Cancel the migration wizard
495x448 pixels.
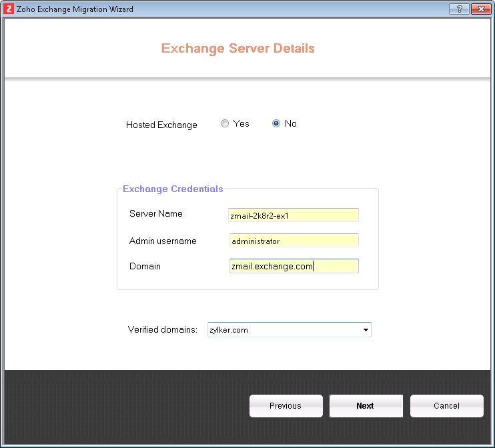point(446,406)
